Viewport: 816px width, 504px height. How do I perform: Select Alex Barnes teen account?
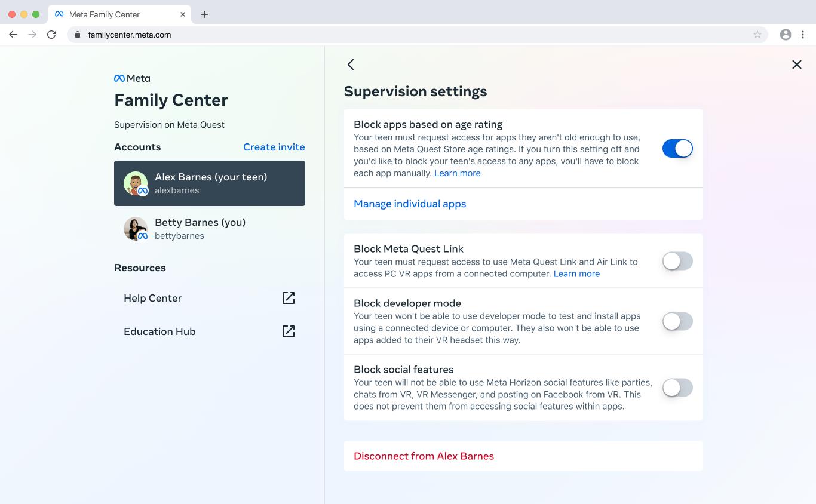(210, 183)
